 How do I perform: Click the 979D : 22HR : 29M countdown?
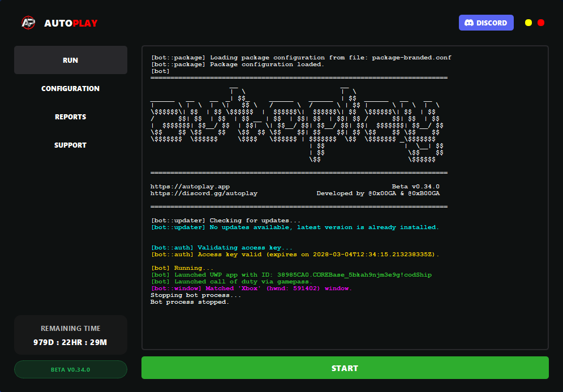coord(70,342)
